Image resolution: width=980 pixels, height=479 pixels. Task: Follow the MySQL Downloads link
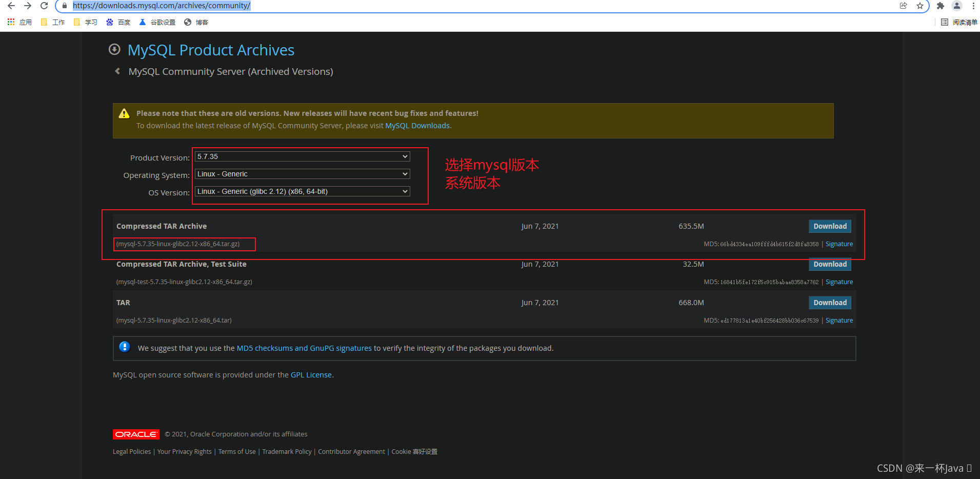pos(417,126)
